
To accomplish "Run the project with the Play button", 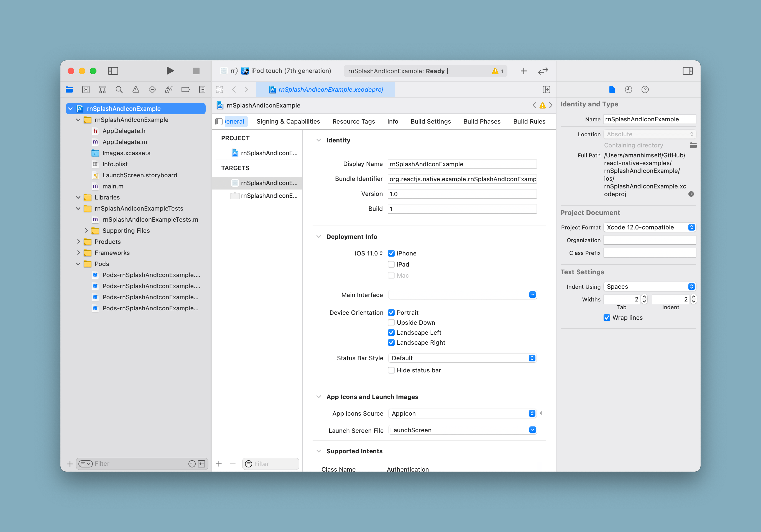I will (170, 71).
